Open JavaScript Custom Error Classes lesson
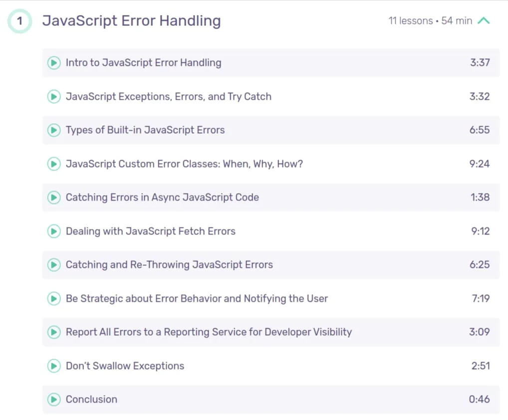Viewport: 508px width, 420px height. coord(184,164)
